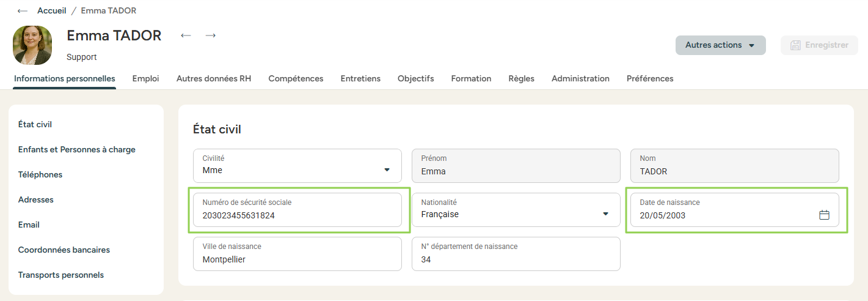Jump to Coordonnées bancaires section

64,250
